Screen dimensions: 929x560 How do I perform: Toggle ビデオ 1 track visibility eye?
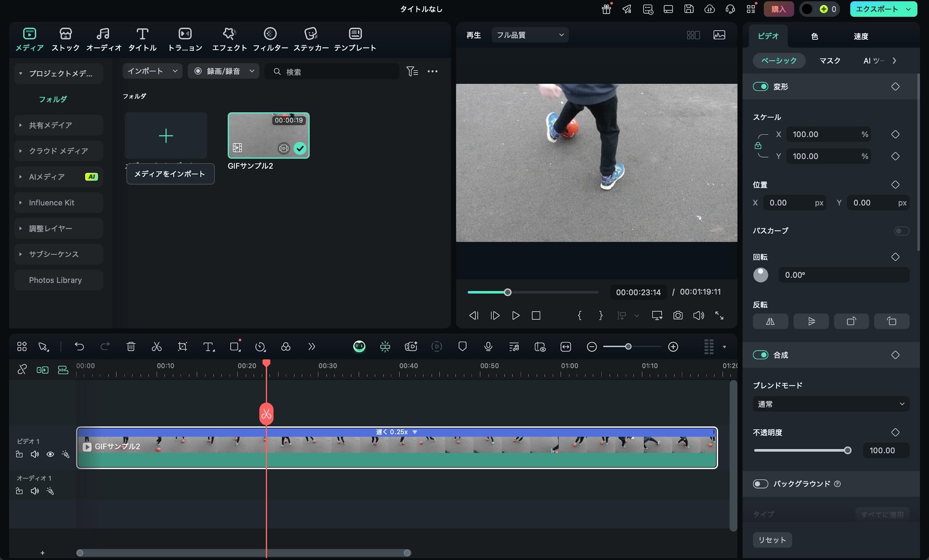[x=50, y=454]
